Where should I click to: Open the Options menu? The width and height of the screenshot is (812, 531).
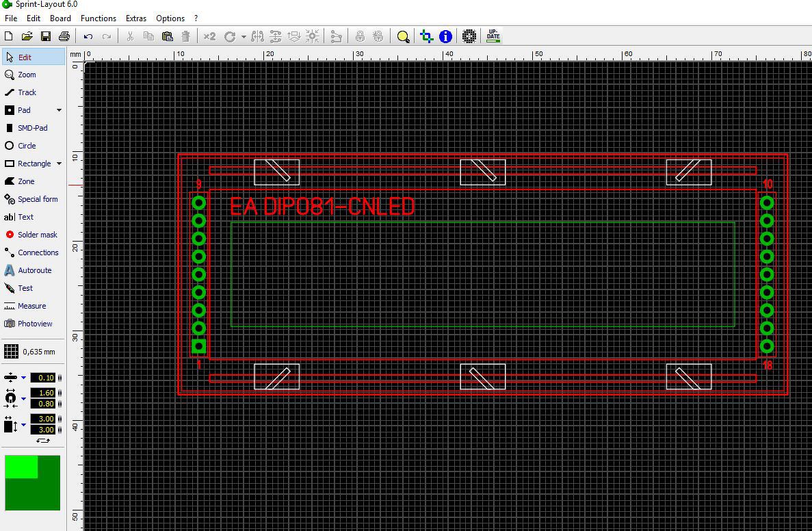pos(170,18)
